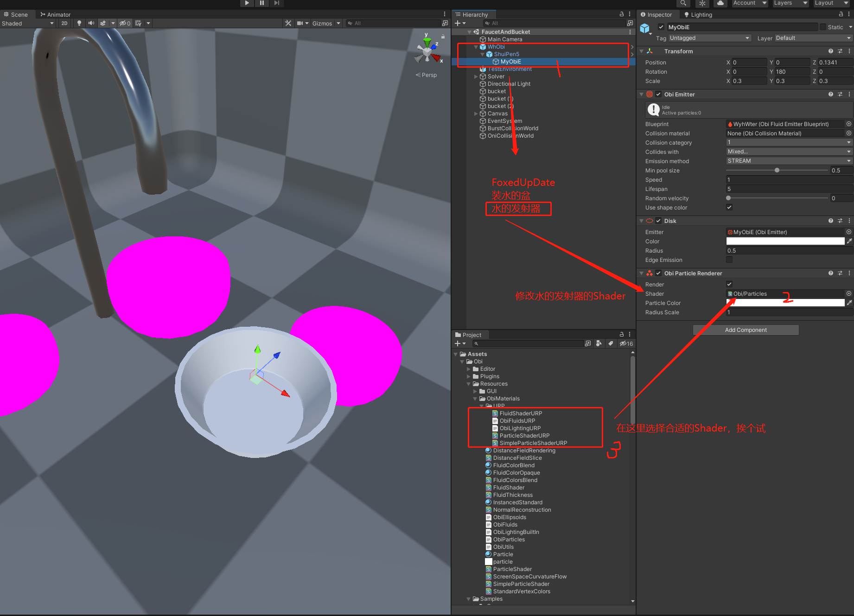Toggle the Obi Emitter enabled checkbox
This screenshot has height=616, width=854.
pyautogui.click(x=658, y=94)
